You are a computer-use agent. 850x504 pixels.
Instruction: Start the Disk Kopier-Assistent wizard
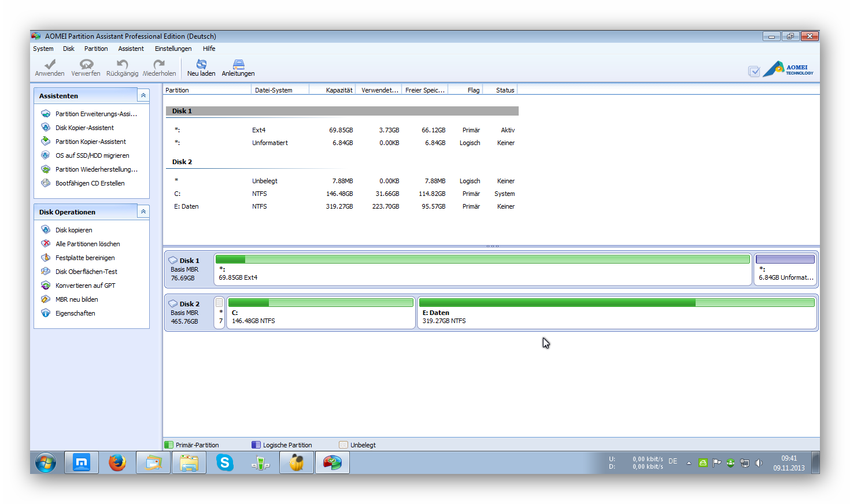point(84,128)
